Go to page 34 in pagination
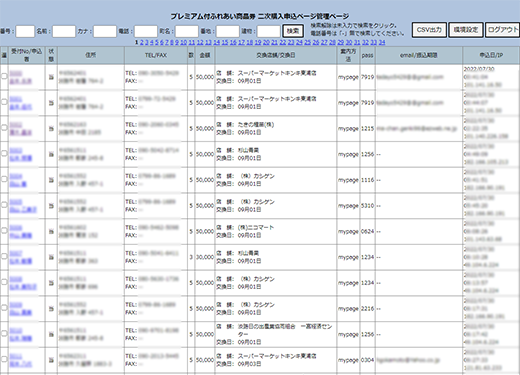 click(382, 42)
